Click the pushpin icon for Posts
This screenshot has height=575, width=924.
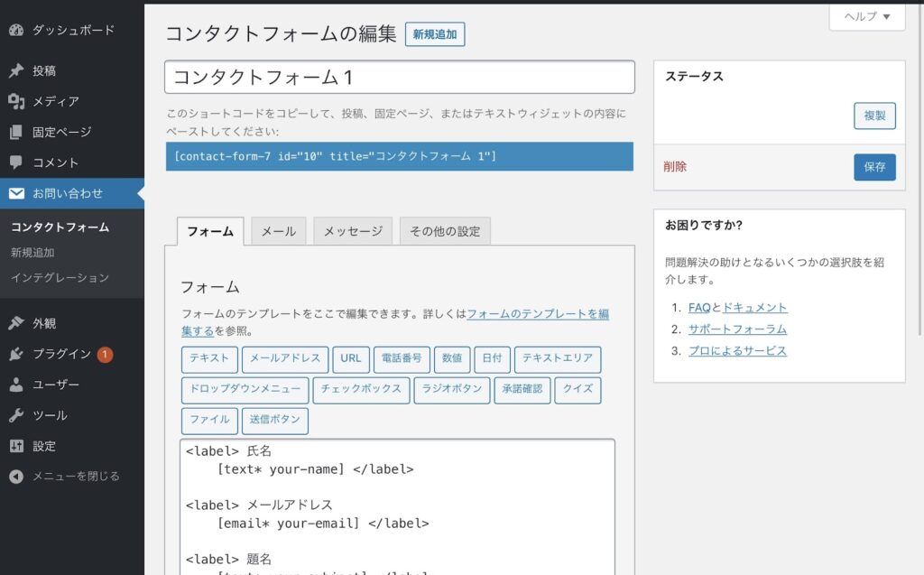(16, 71)
